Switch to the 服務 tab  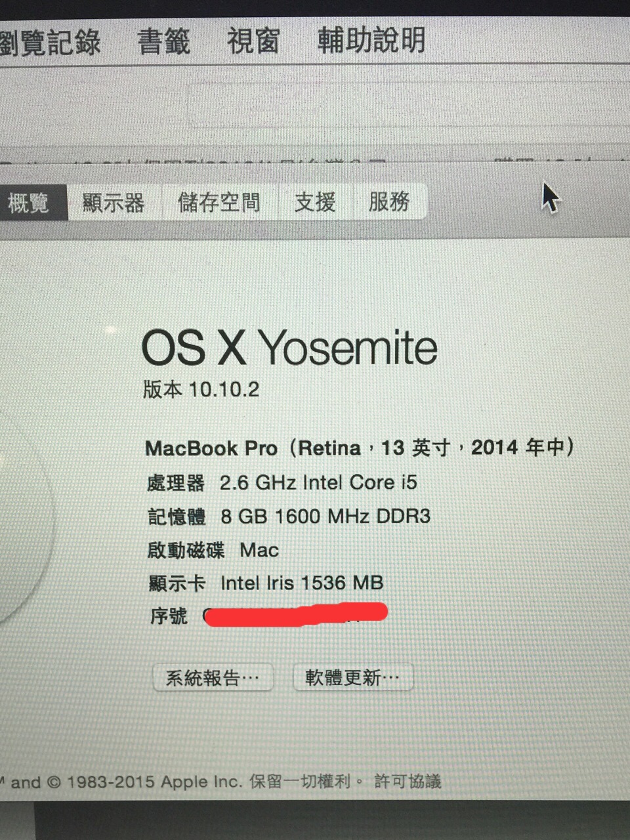point(390,201)
